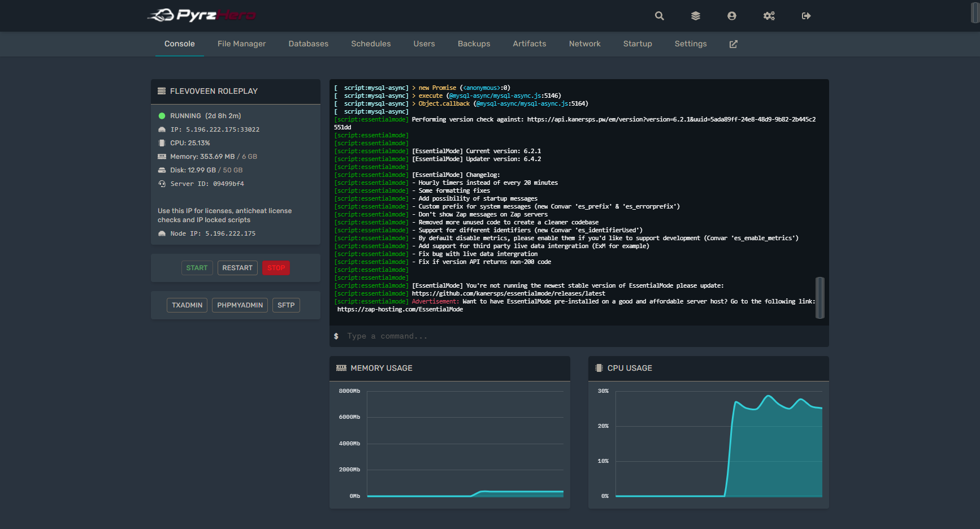Go to the Backups tab
This screenshot has width=980, height=529.
pos(474,44)
